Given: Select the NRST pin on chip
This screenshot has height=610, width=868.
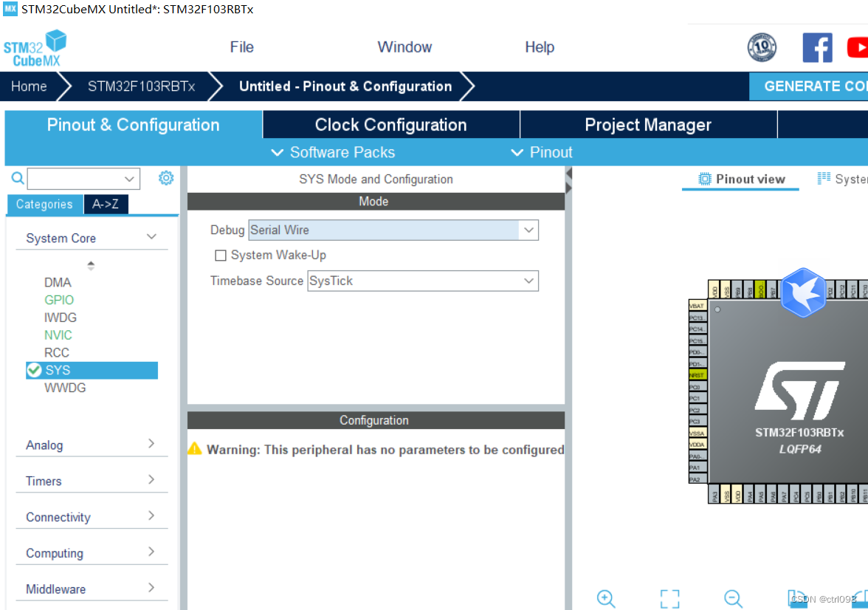Looking at the screenshot, I should pos(697,375).
